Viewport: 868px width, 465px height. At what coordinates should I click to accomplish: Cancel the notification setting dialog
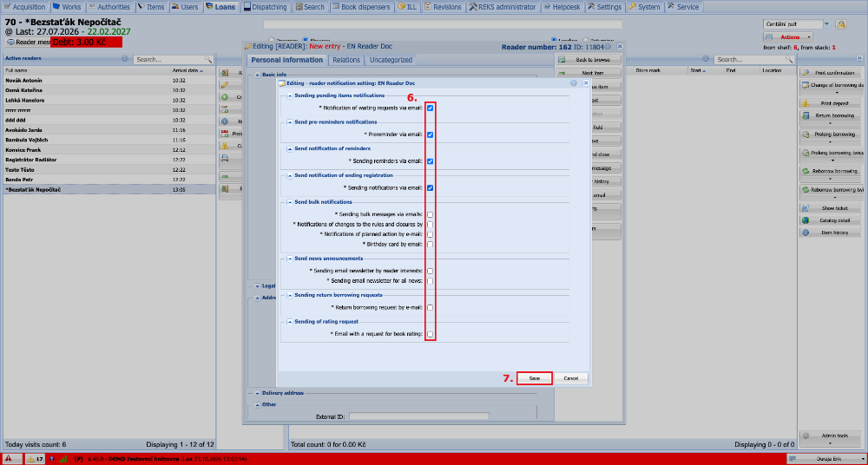tap(571, 378)
